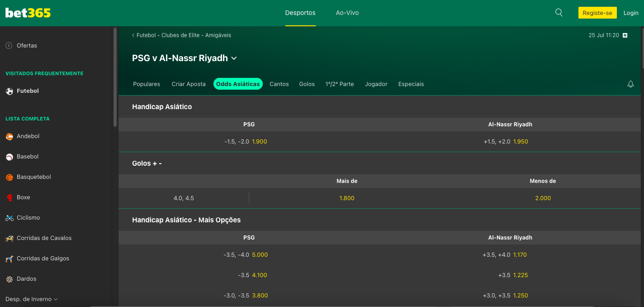Click the Andebol sport icon

9,136
